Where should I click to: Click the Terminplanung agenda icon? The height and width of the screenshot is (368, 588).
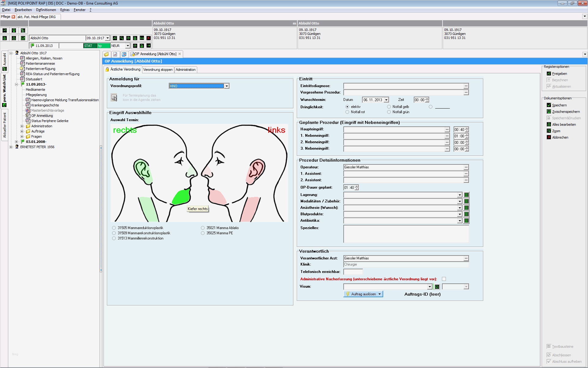114,98
